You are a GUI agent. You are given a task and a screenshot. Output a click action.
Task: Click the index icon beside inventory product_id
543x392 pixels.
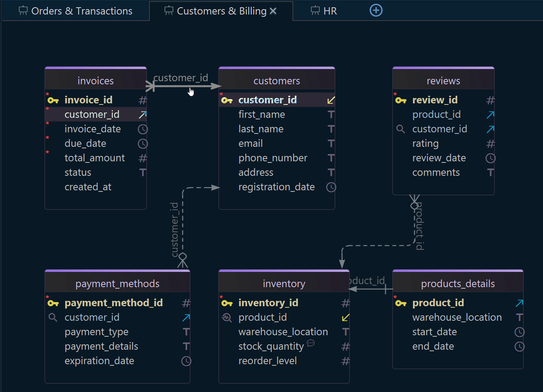[x=227, y=318]
